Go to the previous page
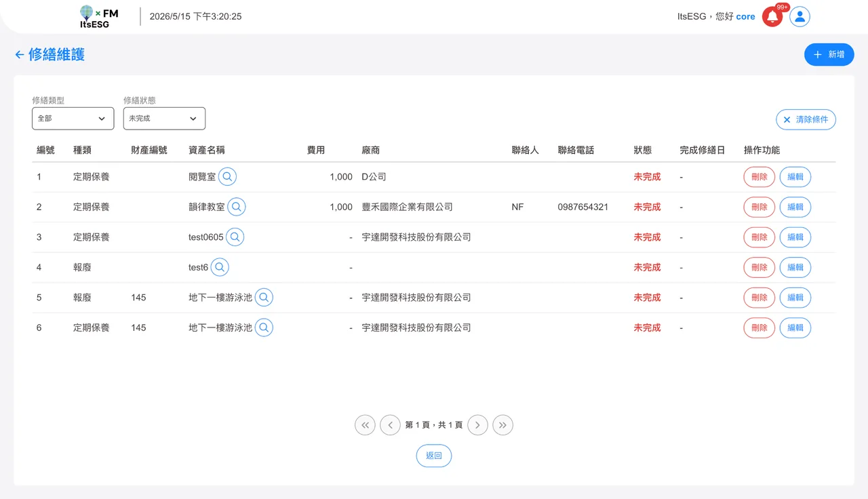The image size is (868, 499). [391, 425]
